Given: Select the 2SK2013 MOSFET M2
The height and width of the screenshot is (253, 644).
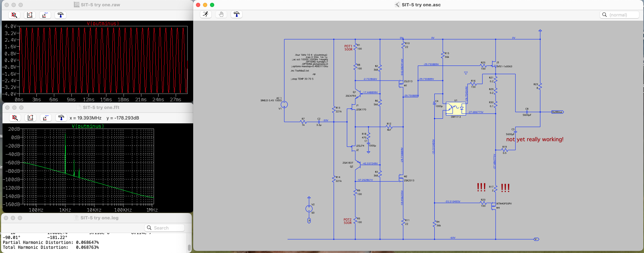Looking at the screenshot, I should coord(401,178).
